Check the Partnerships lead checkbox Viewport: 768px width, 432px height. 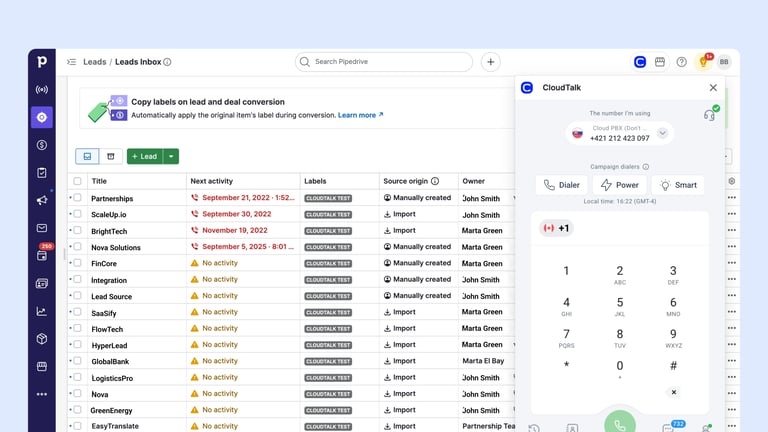pos(77,198)
